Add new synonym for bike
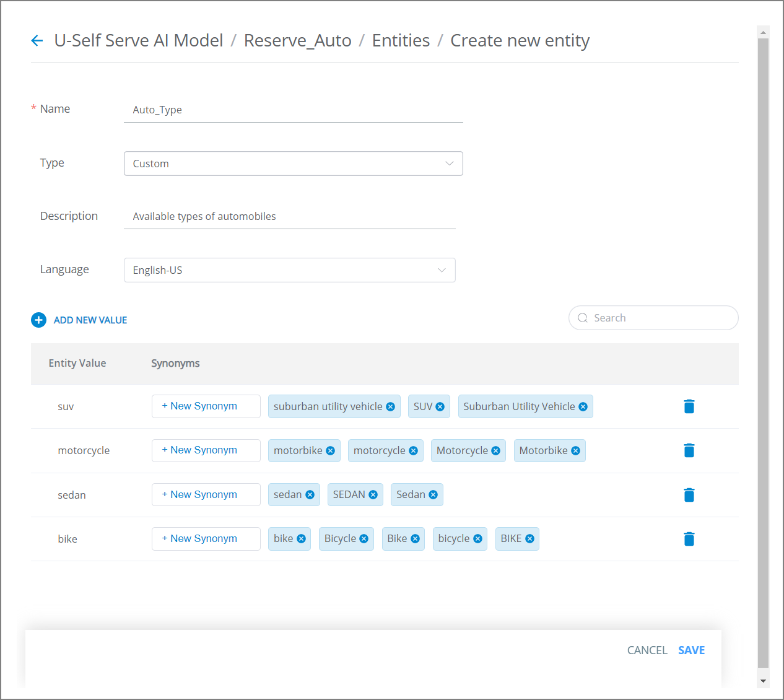Viewport: 784px width, 700px height. [206, 539]
